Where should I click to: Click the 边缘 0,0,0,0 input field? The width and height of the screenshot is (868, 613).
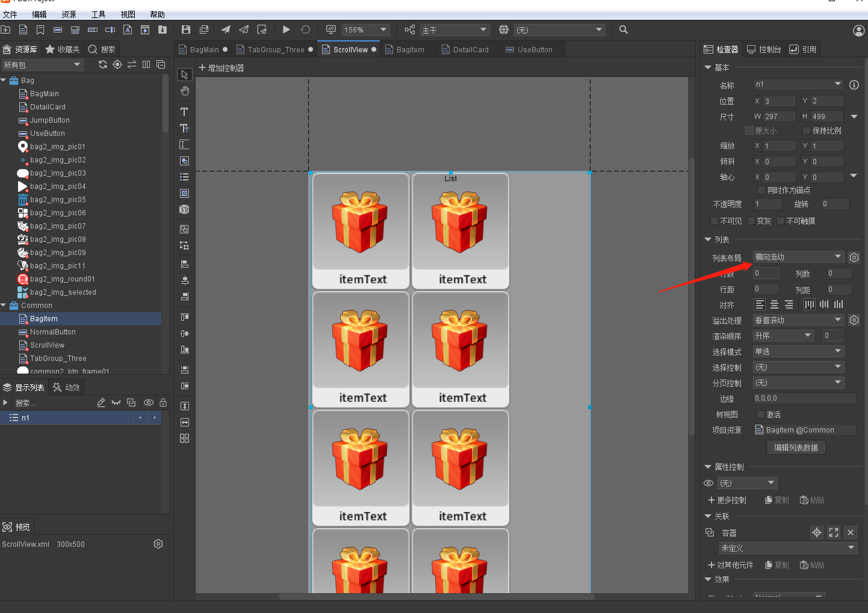click(804, 398)
